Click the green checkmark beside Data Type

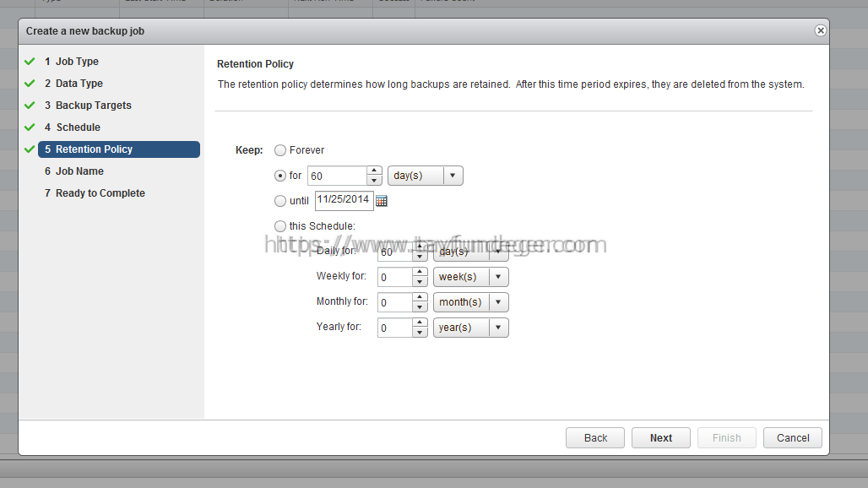click(x=30, y=84)
